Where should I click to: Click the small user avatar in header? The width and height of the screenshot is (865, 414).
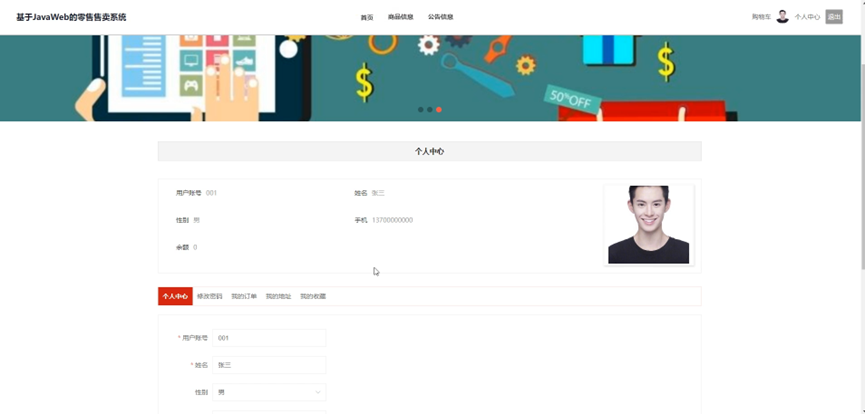point(782,17)
